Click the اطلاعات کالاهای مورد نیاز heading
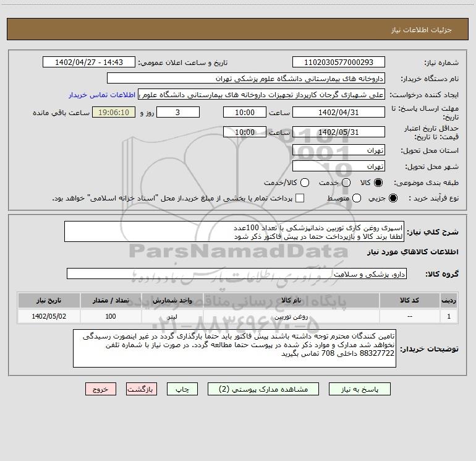The width and height of the screenshot is (476, 461). [413, 252]
